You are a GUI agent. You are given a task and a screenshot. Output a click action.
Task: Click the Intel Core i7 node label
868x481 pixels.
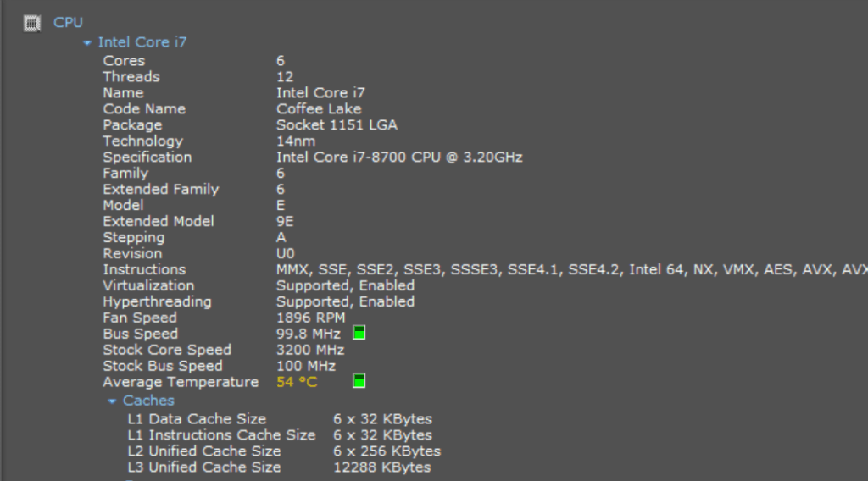tap(142, 42)
